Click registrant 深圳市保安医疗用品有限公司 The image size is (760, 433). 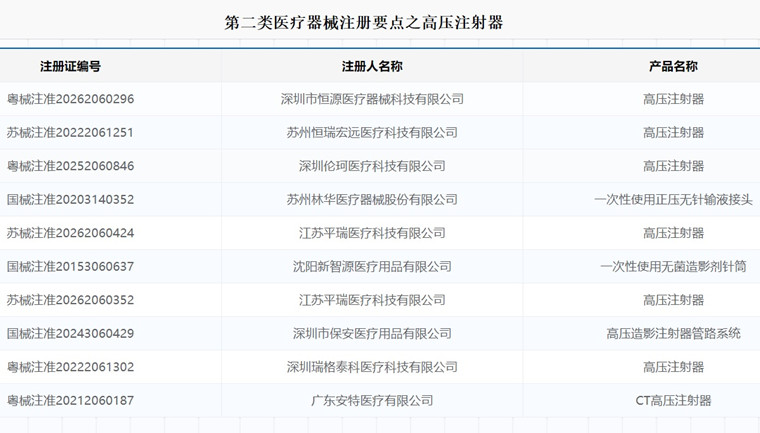pyautogui.click(x=372, y=333)
